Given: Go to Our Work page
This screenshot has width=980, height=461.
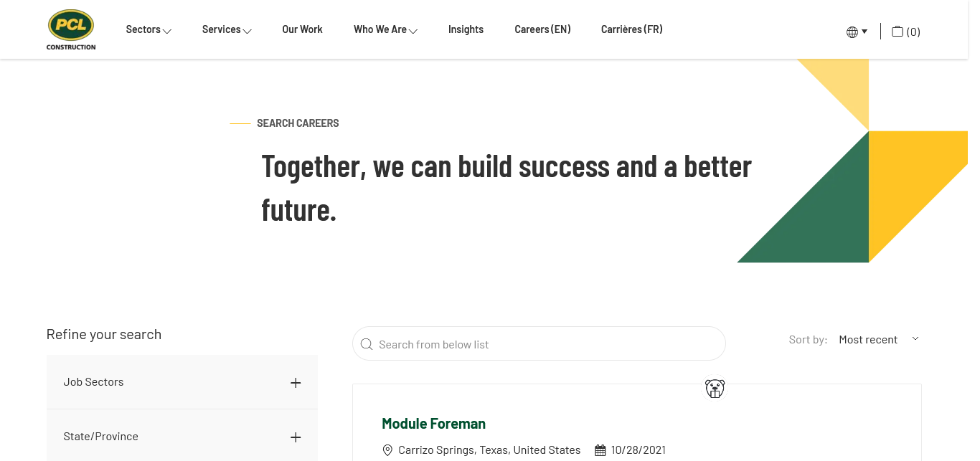Looking at the screenshot, I should pyautogui.click(x=302, y=29).
